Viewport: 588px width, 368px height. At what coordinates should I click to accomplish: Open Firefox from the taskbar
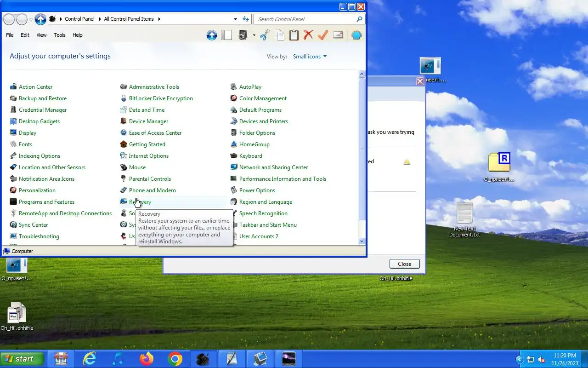pyautogui.click(x=147, y=359)
